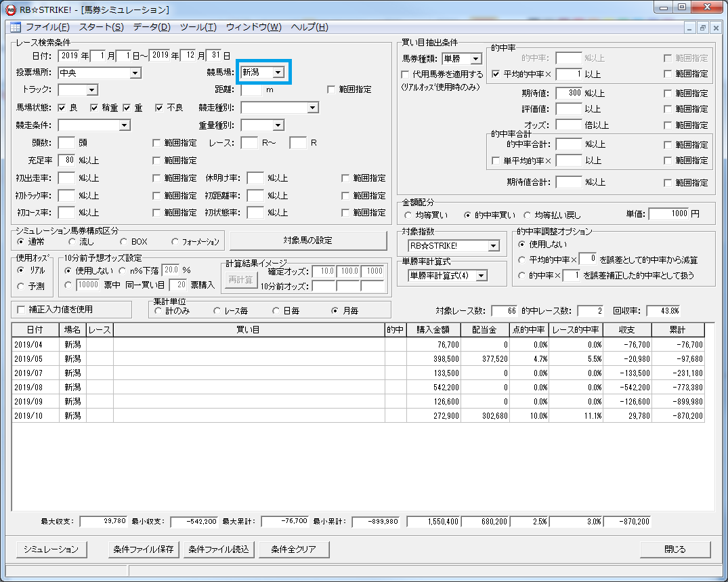
Task: Uncheck the 不良 track condition checkbox
Action: tap(159, 108)
